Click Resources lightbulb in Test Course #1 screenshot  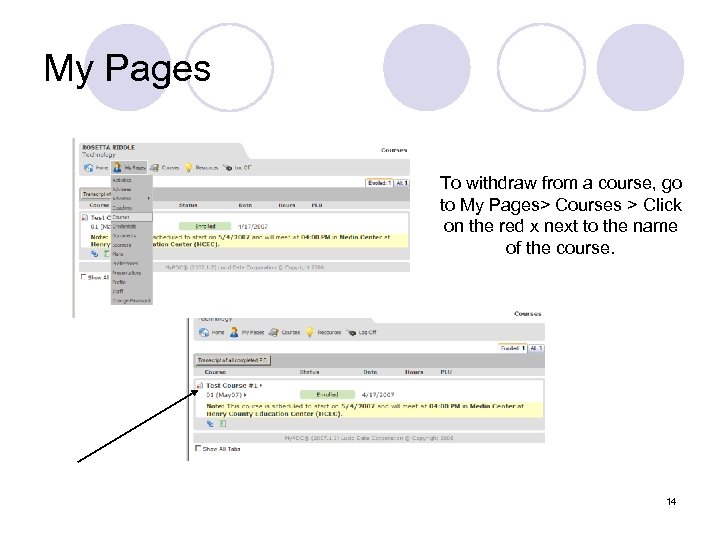pos(310,332)
